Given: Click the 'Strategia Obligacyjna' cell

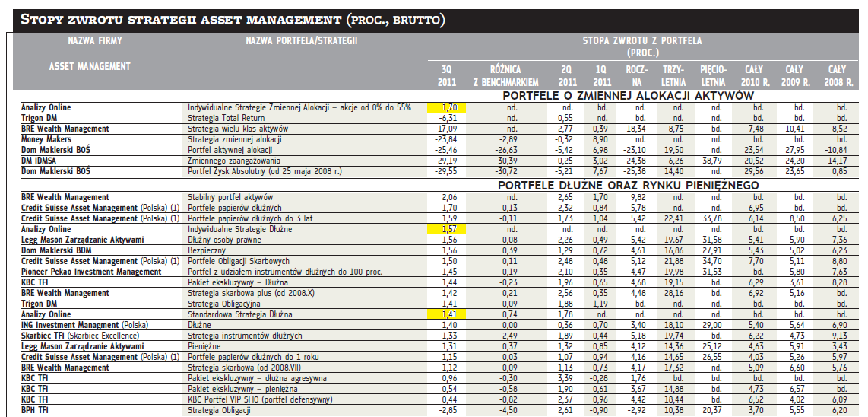Looking at the screenshot, I should (x=223, y=304).
